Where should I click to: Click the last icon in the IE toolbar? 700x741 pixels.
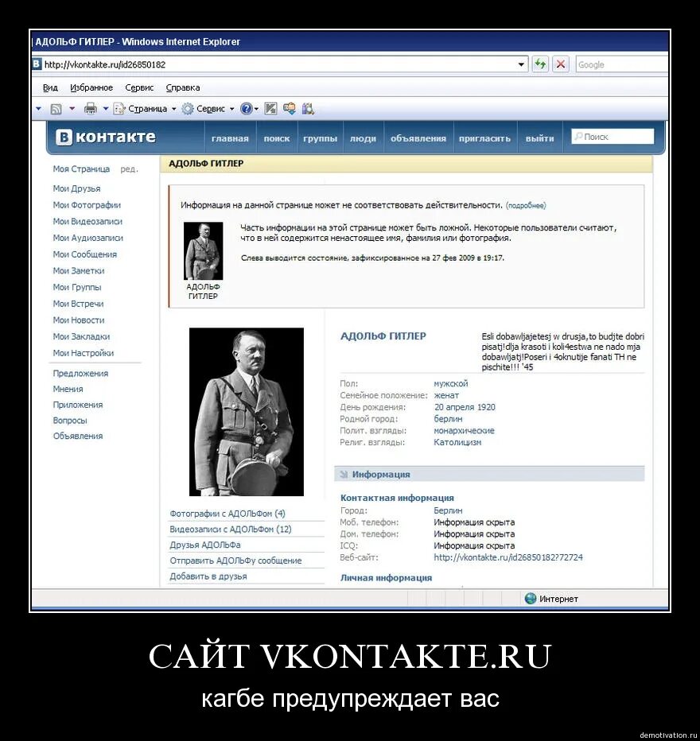coord(308,109)
